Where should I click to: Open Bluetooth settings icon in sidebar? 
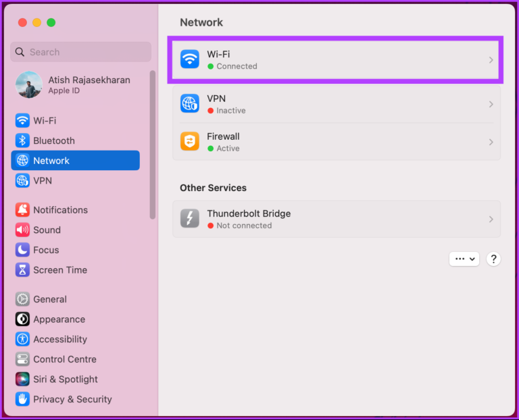[22, 140]
